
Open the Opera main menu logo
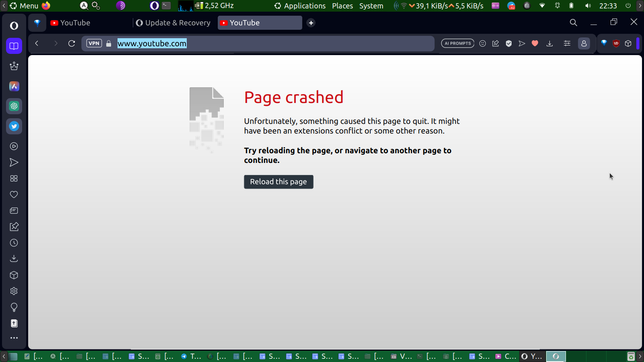[x=14, y=26]
